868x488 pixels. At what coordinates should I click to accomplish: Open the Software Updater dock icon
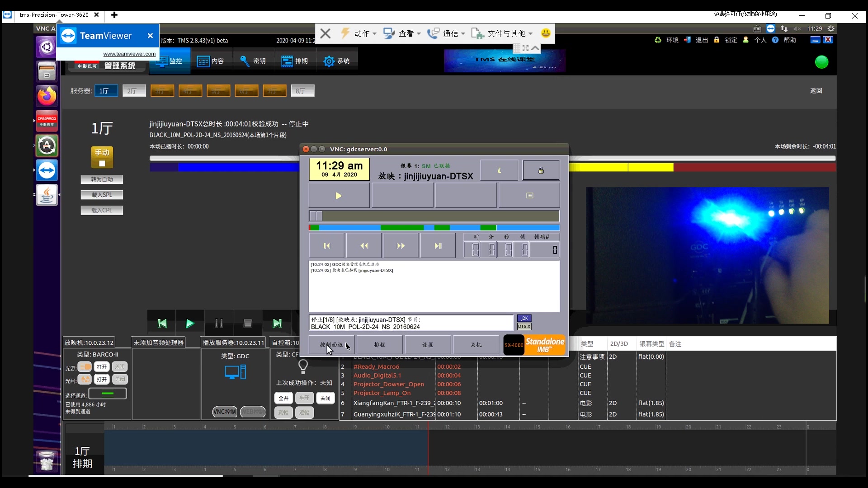(x=47, y=145)
